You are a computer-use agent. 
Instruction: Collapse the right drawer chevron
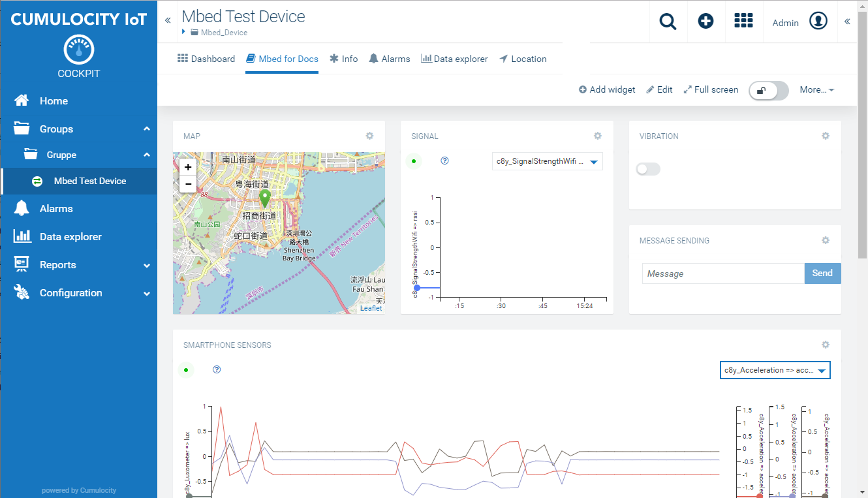click(847, 22)
